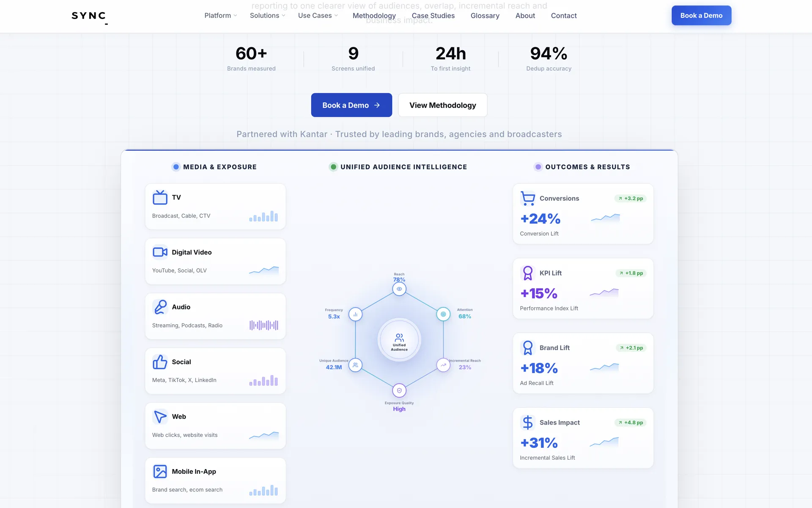812x508 pixels.
Task: Click the View Methodology button
Action: pos(443,105)
